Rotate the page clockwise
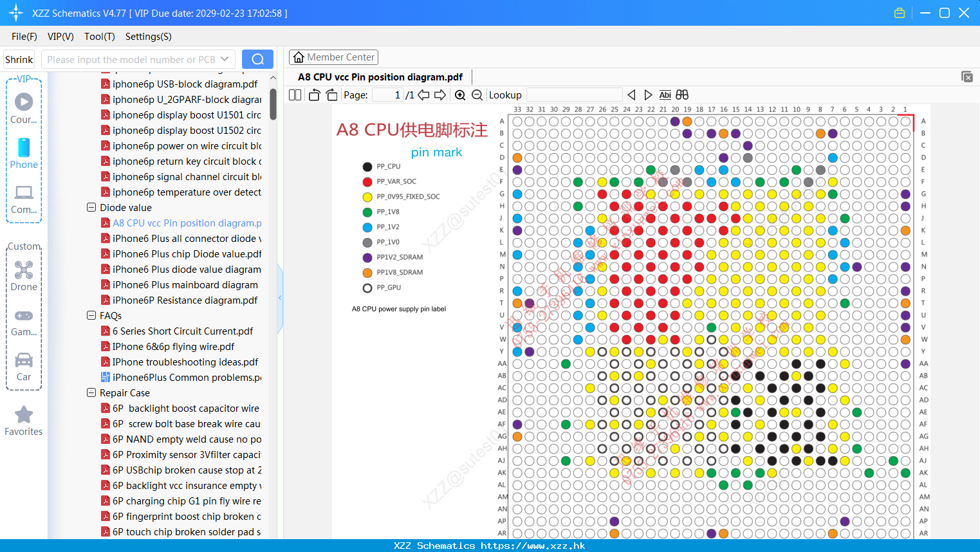 [331, 95]
